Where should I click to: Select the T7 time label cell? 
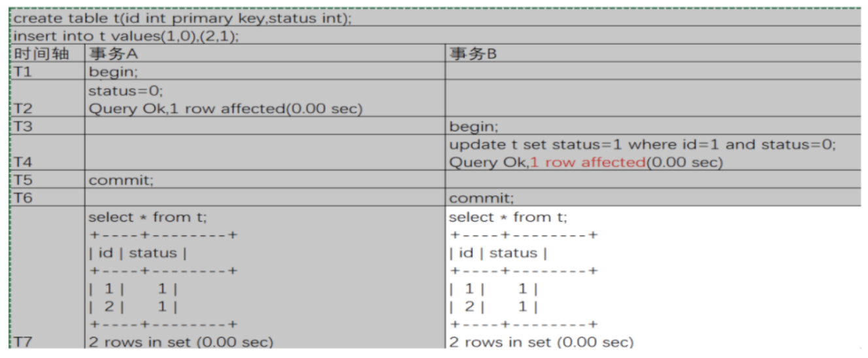click(48, 277)
